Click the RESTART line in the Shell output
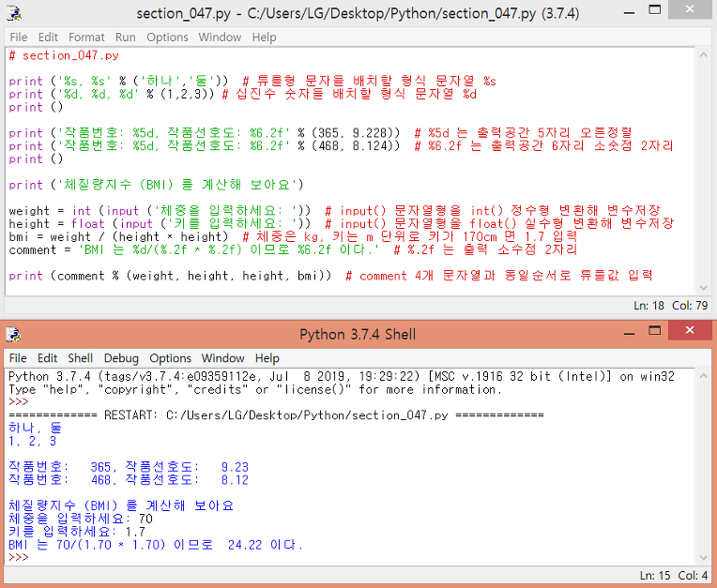Viewport: 717px width, 588px height. pos(276,415)
